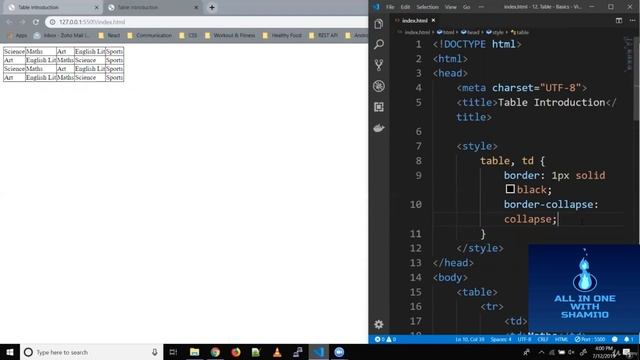Click the split editor icon
The height and width of the screenshot is (360, 640).
coord(619,20)
